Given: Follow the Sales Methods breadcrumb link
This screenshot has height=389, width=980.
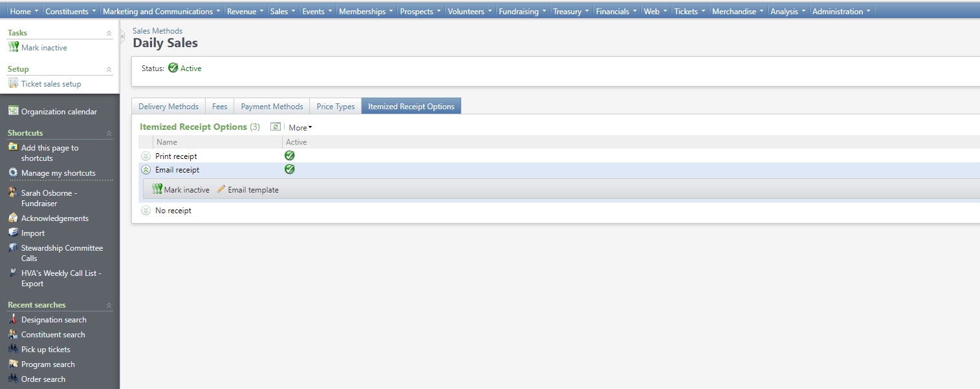Looking at the screenshot, I should [x=158, y=30].
